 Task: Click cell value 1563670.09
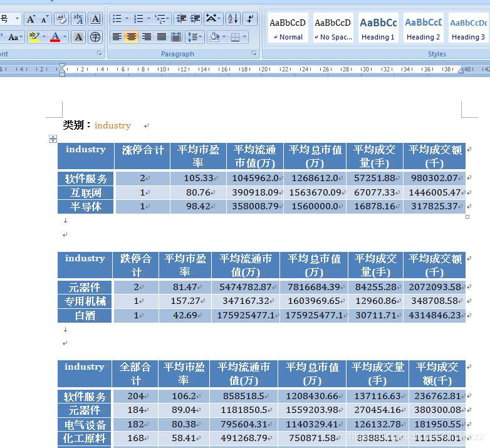315,192
